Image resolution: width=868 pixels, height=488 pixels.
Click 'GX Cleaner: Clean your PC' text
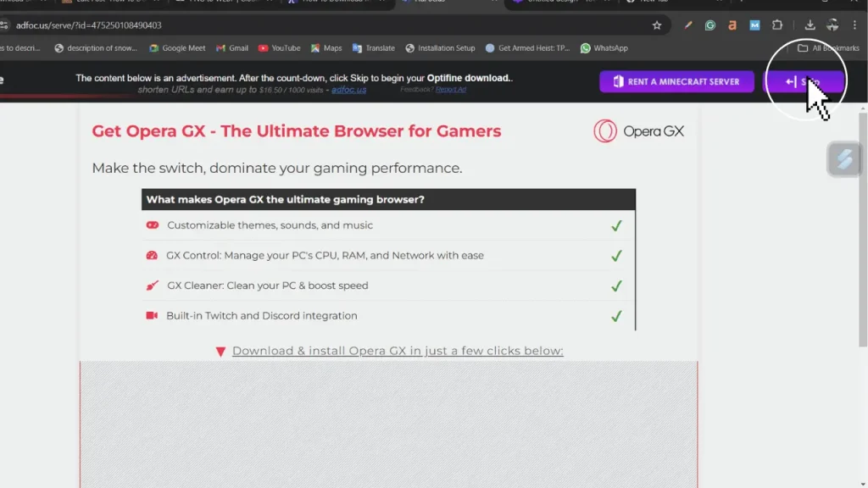pos(267,286)
